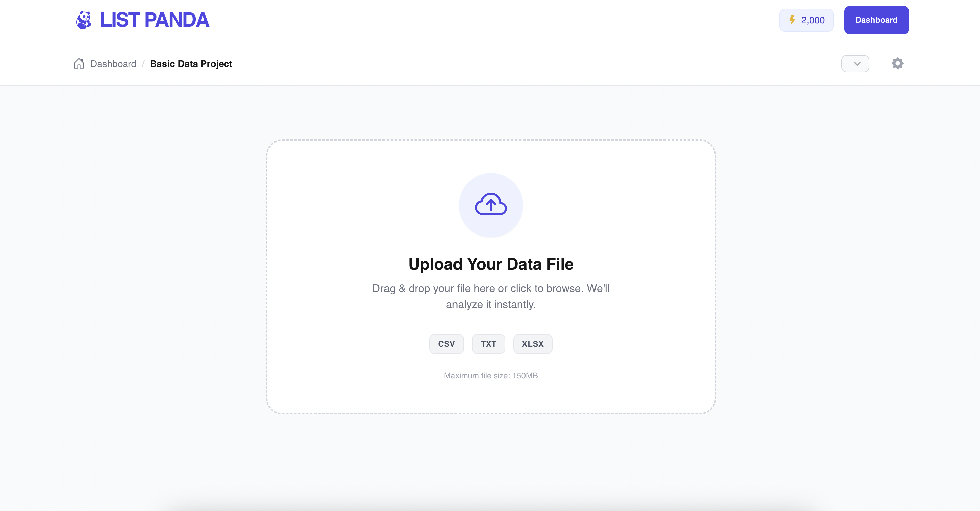Select the CSV format badge
Screen dimensions: 980x511
446,344
